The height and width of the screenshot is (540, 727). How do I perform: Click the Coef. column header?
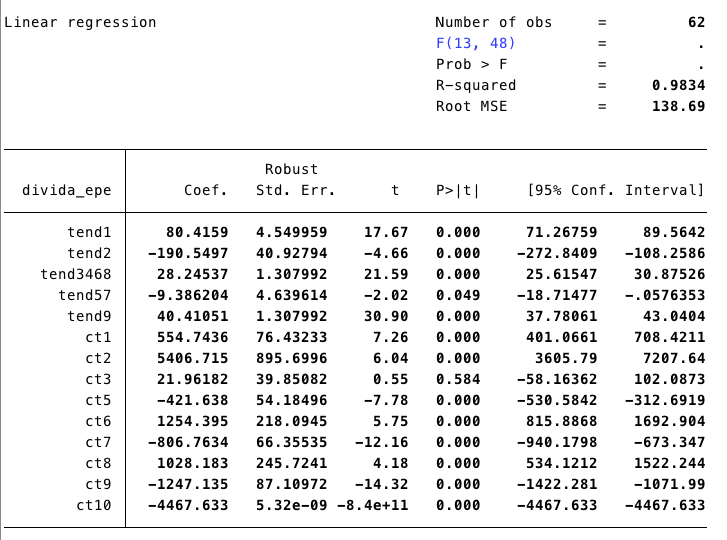(206, 190)
